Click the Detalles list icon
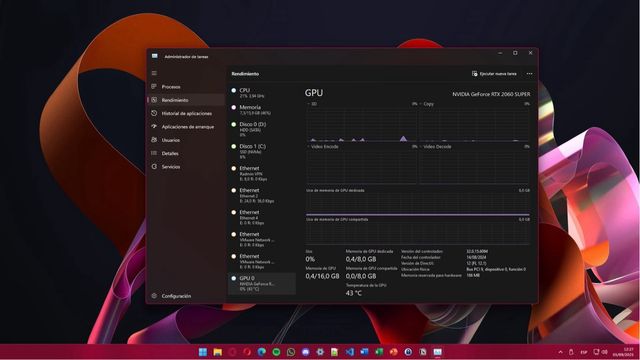The image size is (640, 360). (x=154, y=153)
